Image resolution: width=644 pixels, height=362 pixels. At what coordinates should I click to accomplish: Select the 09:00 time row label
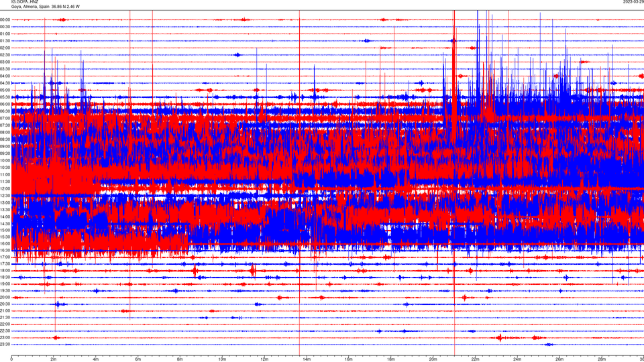click(5, 147)
